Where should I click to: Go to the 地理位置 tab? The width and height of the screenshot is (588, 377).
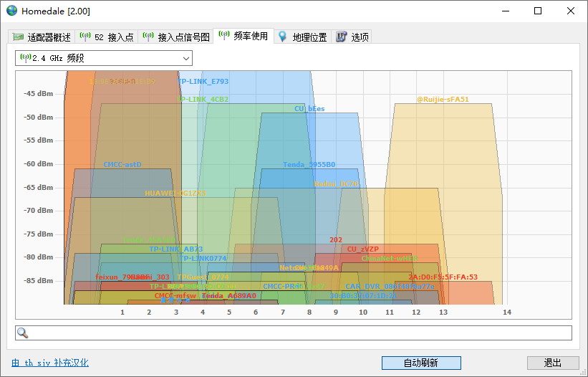coord(303,37)
